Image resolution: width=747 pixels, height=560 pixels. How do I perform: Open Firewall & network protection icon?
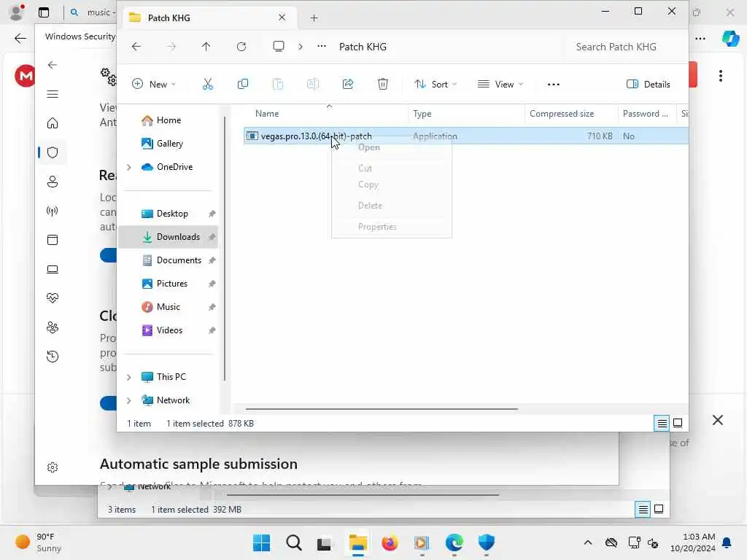pyautogui.click(x=53, y=211)
